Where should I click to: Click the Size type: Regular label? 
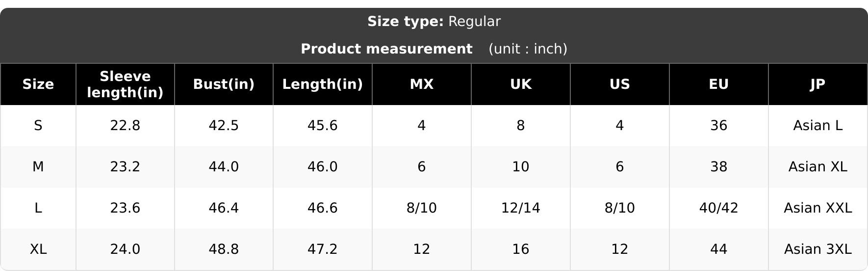pos(434,22)
